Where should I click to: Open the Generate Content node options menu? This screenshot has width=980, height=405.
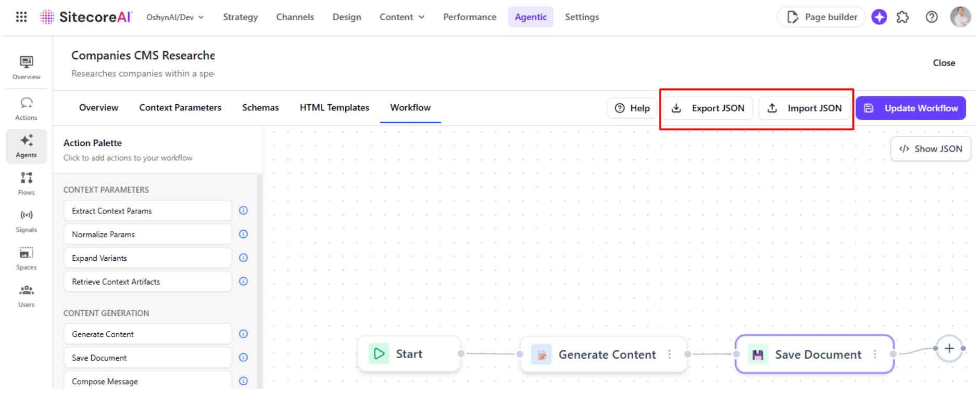669,355
